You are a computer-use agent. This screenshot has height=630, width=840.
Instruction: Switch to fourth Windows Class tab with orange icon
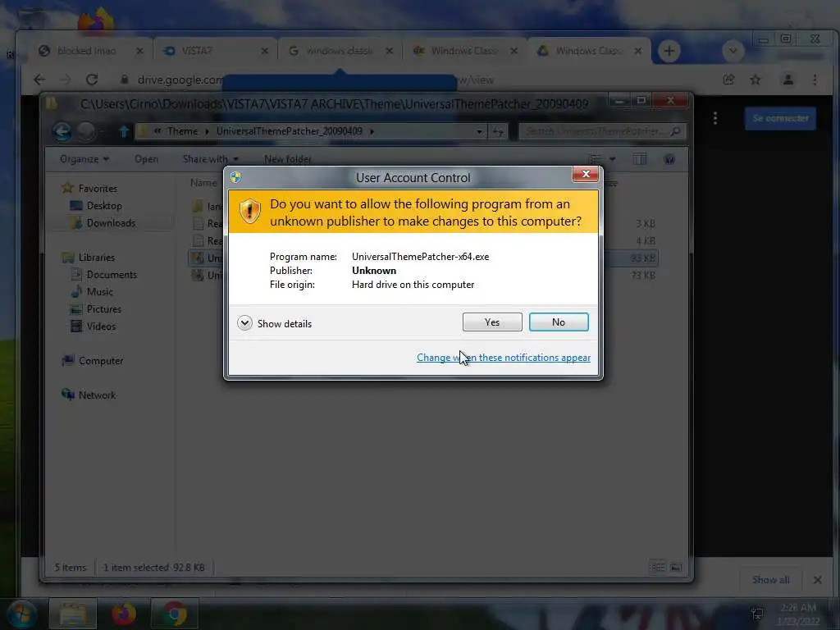(x=464, y=51)
